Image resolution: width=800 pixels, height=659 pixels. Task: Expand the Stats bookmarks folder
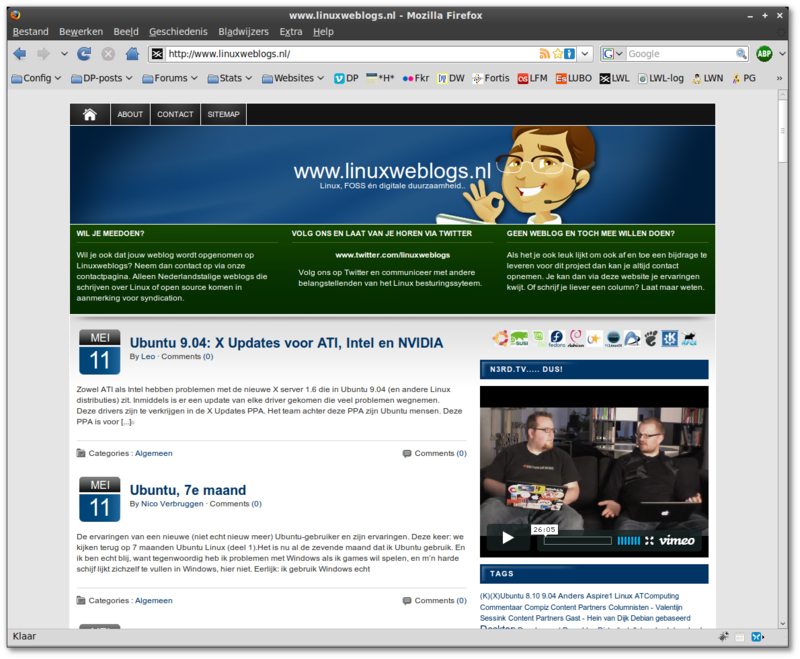tap(230, 78)
